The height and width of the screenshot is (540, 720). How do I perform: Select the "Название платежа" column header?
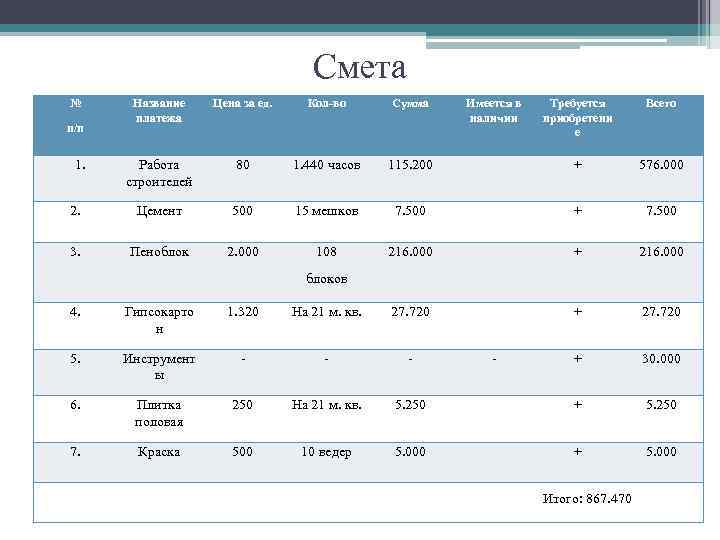pyautogui.click(x=159, y=111)
